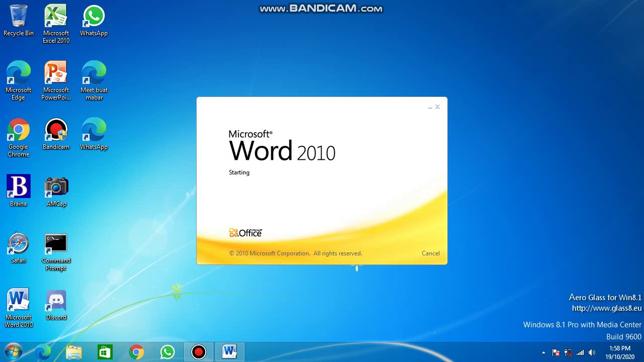Open the Windows Start orb

[x=14, y=352]
